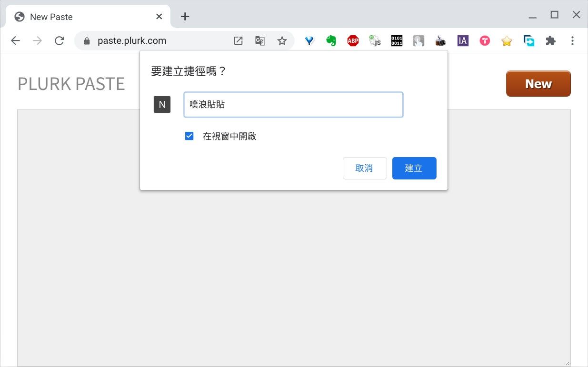Click the shortcut name field 噗浪貼貼
Viewport: 588px width, 367px height.
coord(293,105)
